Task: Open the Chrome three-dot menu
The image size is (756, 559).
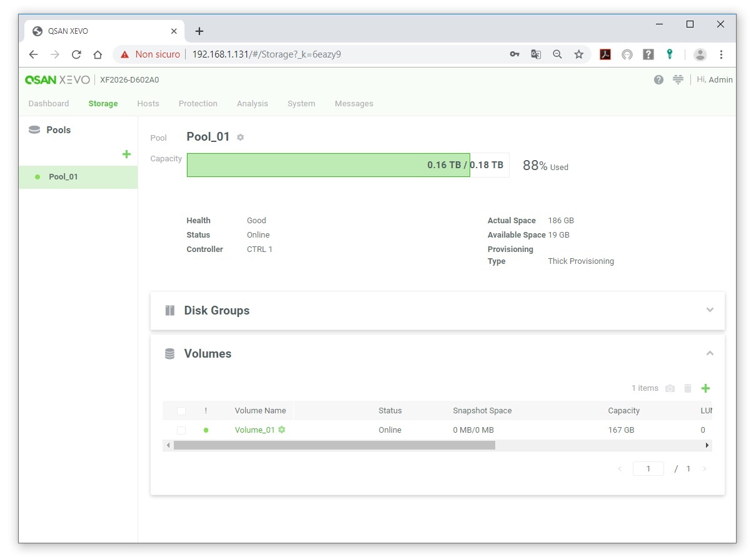Action: pyautogui.click(x=721, y=54)
